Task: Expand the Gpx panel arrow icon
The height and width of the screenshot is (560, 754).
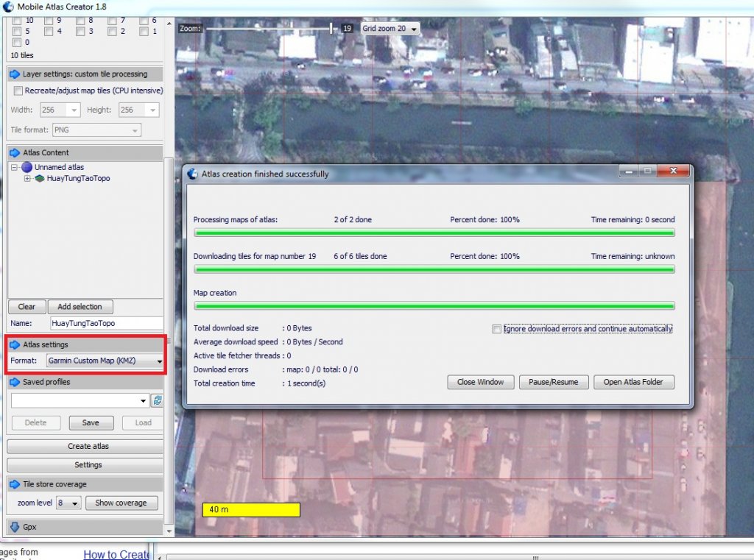Action: (15, 527)
